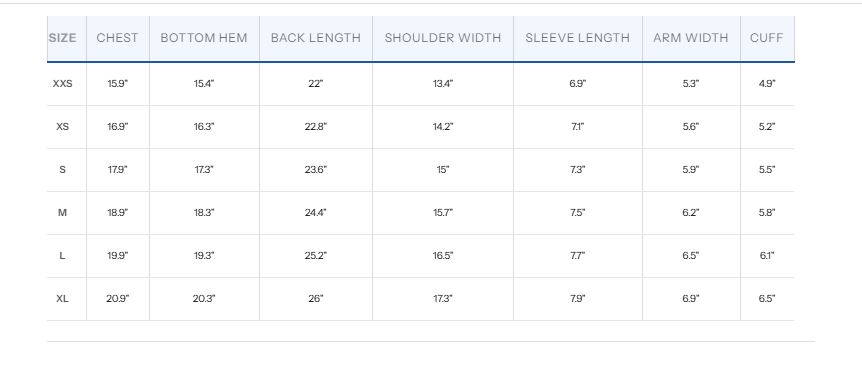This screenshot has width=862, height=372.
Task: Select the 24.4" back length cell
Action: click(x=316, y=213)
